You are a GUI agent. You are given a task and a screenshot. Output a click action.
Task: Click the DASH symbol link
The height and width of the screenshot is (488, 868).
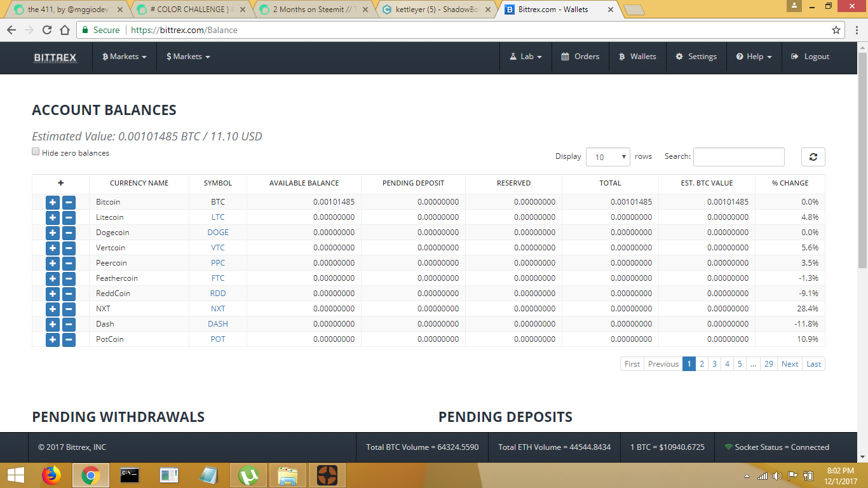click(x=218, y=324)
